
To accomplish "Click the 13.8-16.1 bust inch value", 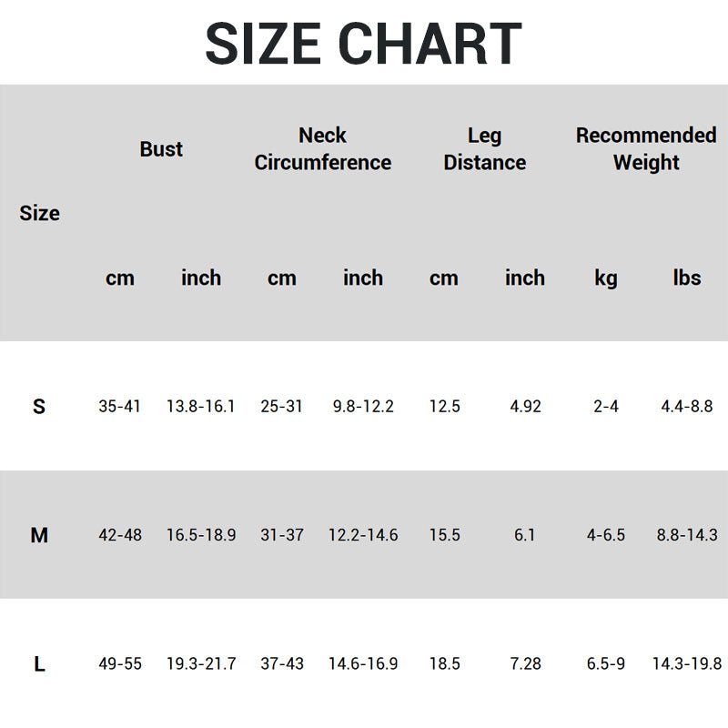I will [x=201, y=407].
